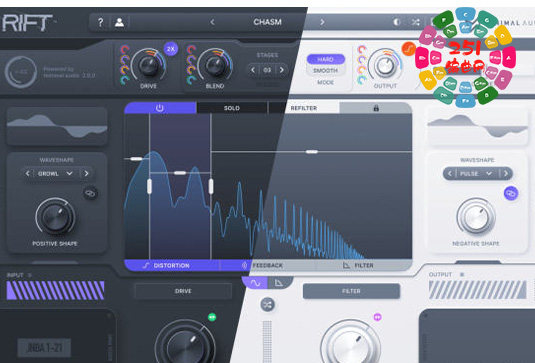Open the help question mark icon
This screenshot has height=363, width=535.
point(100,23)
